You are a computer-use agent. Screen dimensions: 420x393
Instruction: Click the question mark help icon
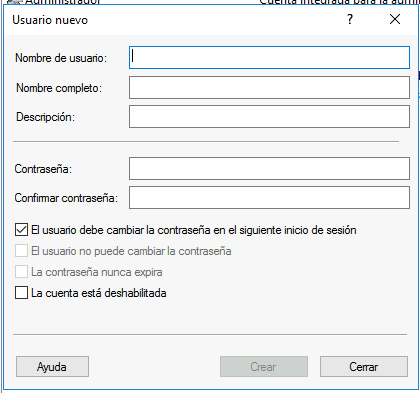350,19
